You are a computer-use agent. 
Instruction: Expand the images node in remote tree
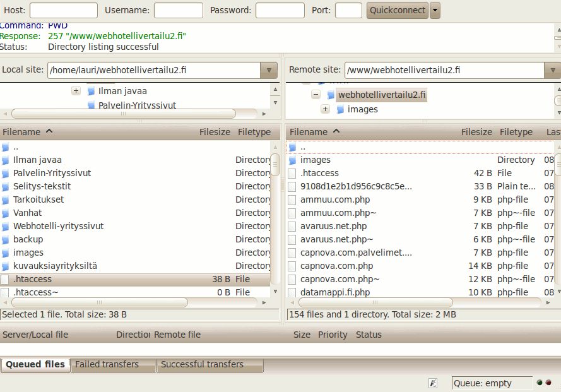(325, 109)
